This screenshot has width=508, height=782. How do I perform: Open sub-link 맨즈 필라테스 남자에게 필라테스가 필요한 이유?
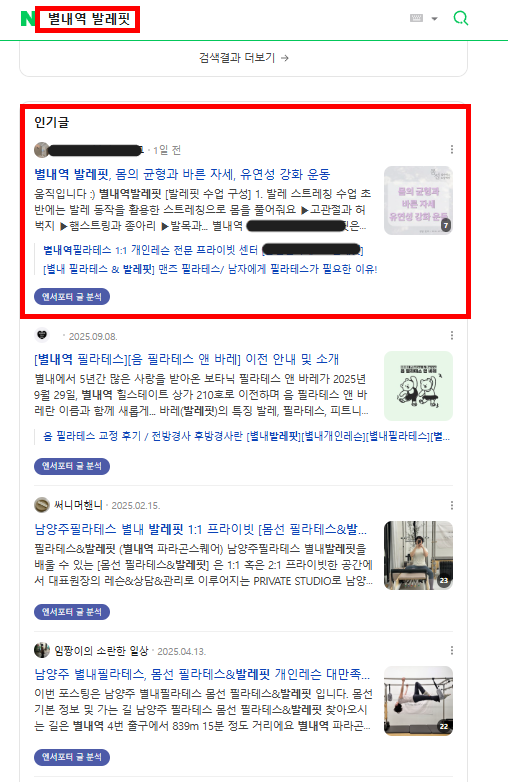tap(210, 269)
